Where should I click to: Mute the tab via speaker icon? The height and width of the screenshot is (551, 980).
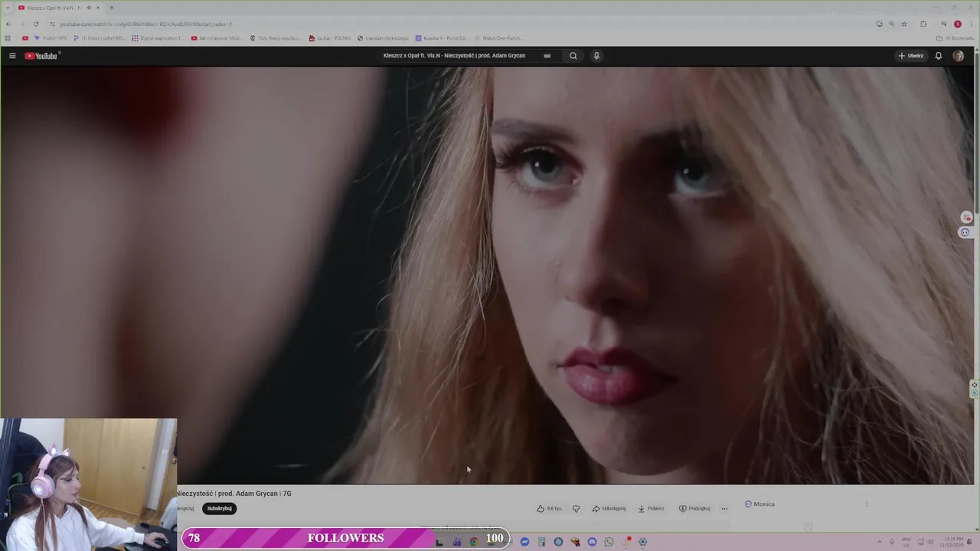pyautogui.click(x=88, y=8)
